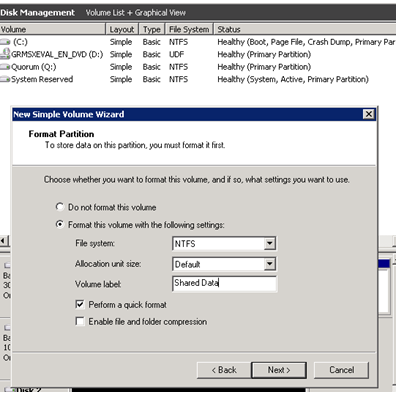Go to previous step with Back button
Screen dimensions: 401x394
coord(224,370)
